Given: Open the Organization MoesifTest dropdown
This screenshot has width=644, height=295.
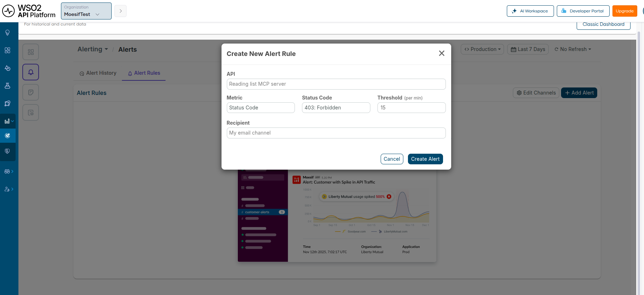Looking at the screenshot, I should [86, 11].
